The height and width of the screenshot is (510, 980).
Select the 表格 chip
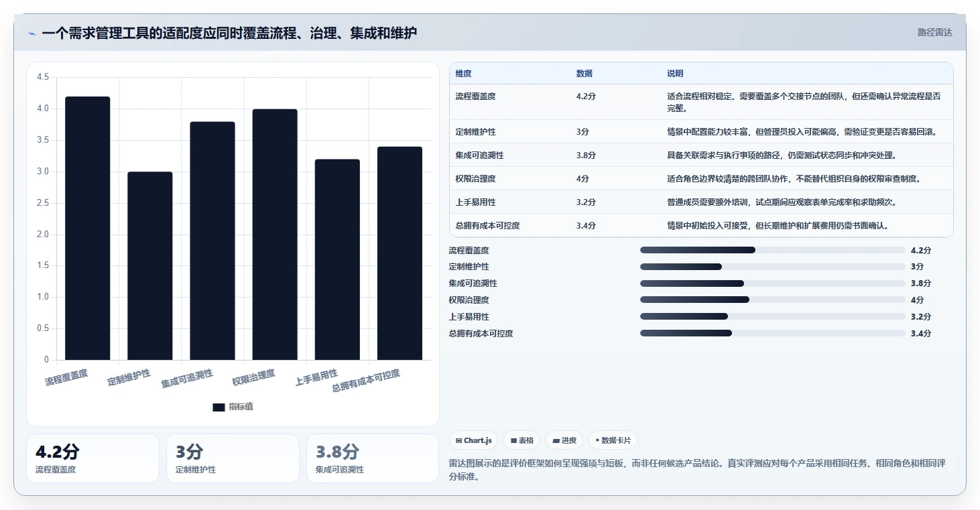pos(522,440)
